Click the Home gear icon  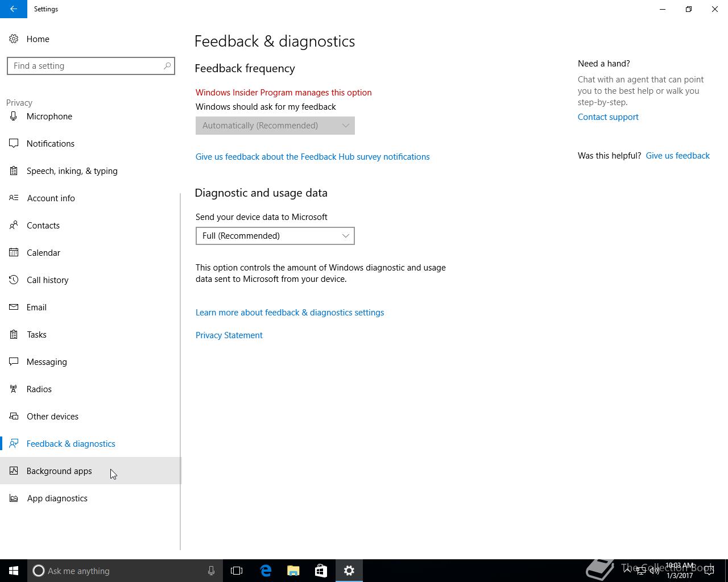[14, 39]
